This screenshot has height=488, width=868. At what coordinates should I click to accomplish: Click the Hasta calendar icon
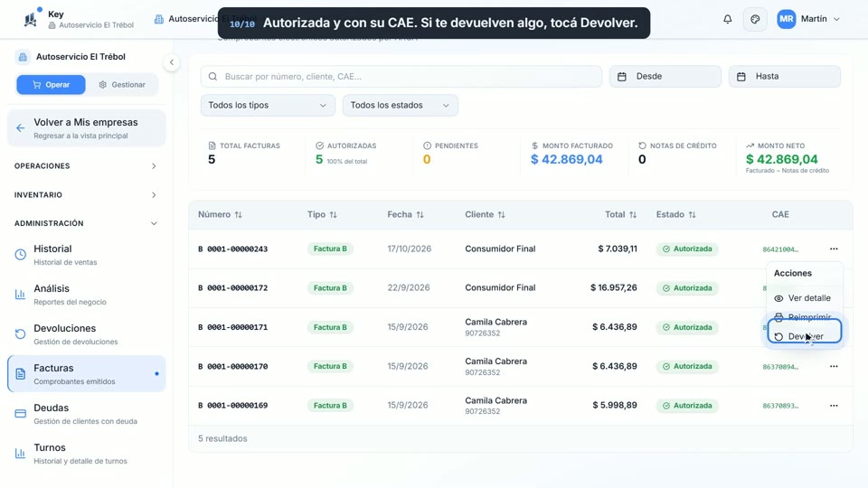741,76
